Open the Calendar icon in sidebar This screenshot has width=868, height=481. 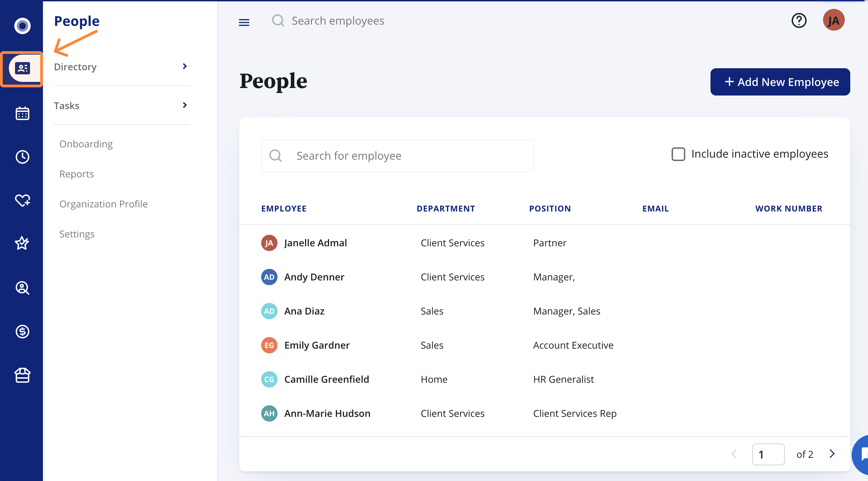(x=21, y=113)
